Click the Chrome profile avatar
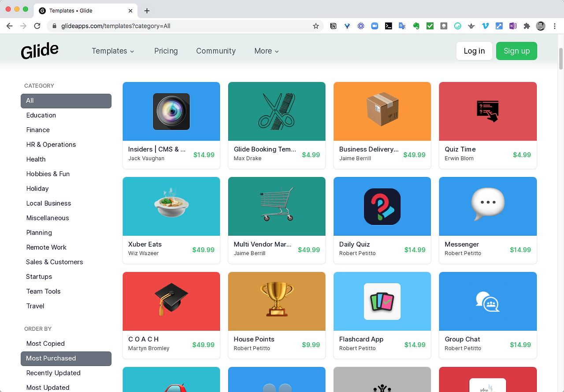The height and width of the screenshot is (392, 564). point(541,26)
